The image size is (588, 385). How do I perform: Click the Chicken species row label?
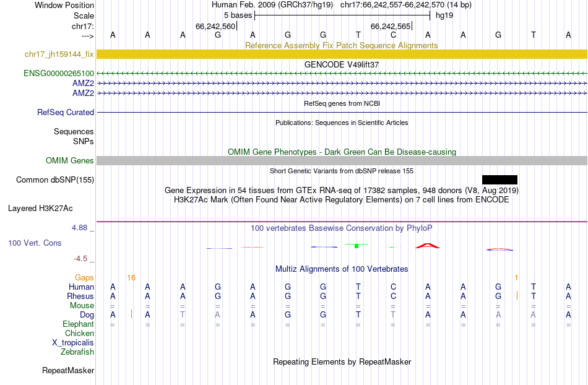[x=79, y=334]
